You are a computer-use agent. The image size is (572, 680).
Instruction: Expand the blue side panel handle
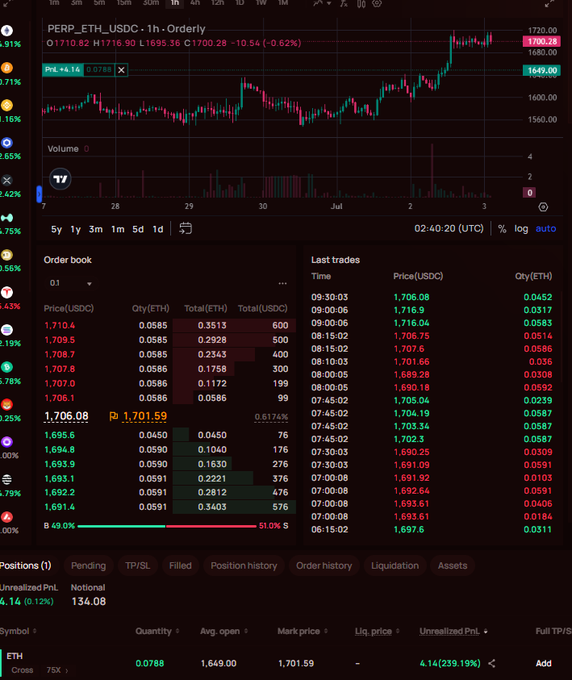point(39,194)
